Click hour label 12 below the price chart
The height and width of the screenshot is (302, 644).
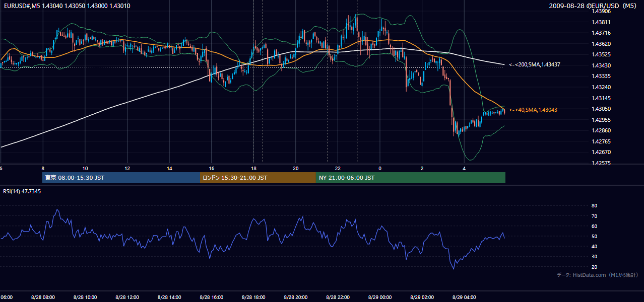tap(127, 169)
